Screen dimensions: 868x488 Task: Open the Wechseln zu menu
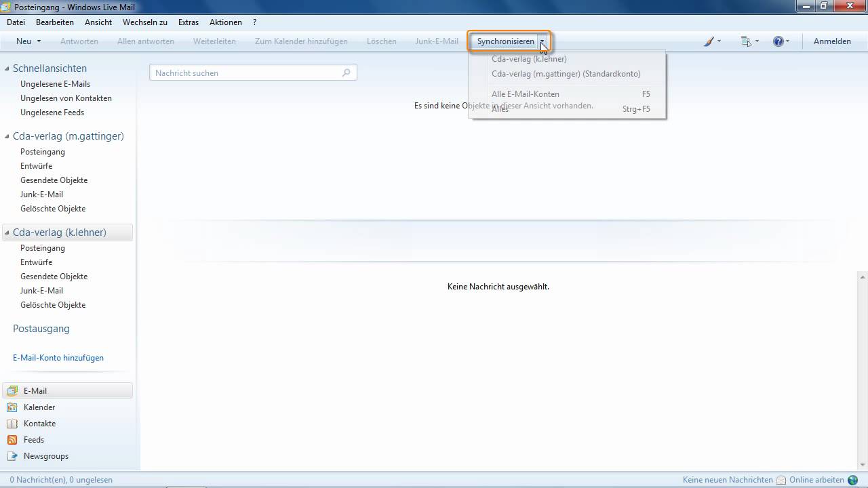[145, 22]
